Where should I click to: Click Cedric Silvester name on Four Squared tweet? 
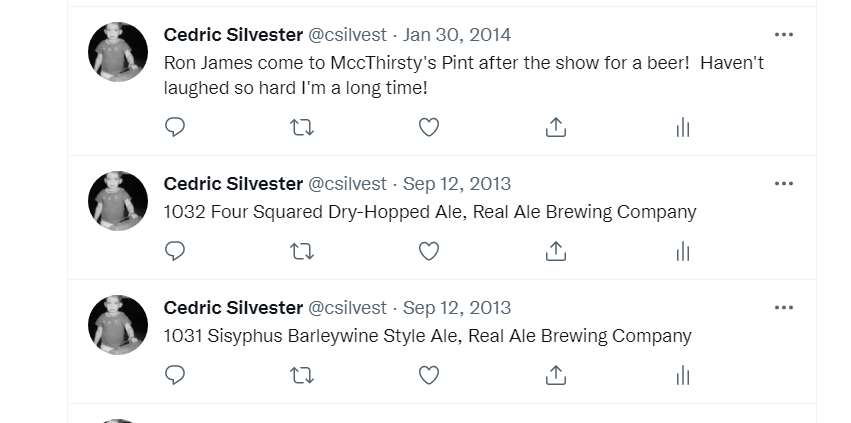pos(233,184)
